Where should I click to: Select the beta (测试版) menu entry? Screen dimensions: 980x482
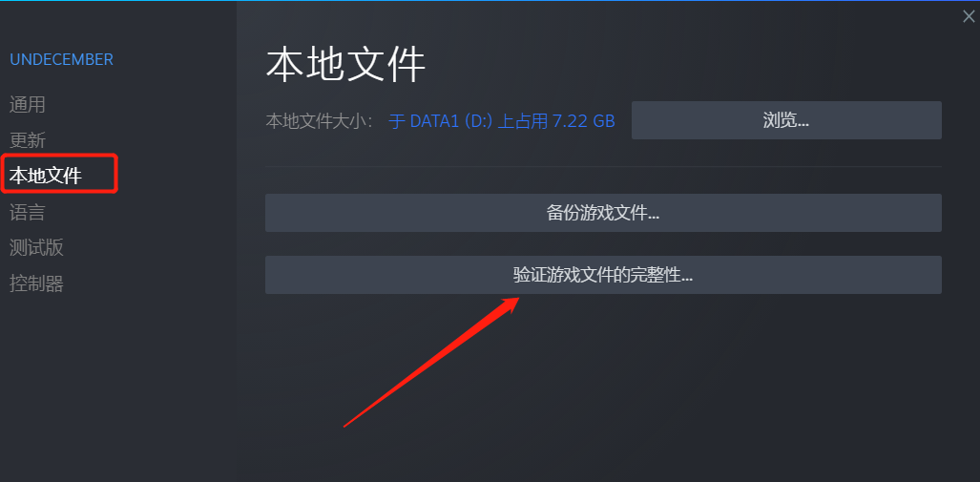(x=36, y=247)
